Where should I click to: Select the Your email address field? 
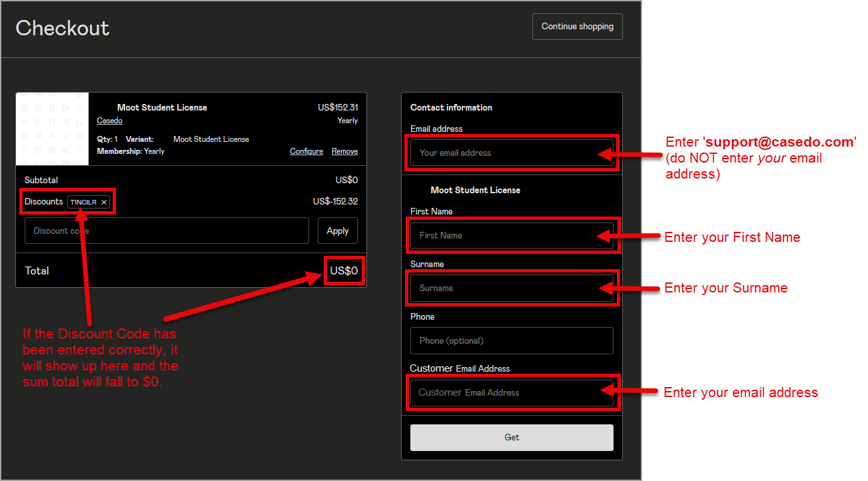click(x=512, y=153)
